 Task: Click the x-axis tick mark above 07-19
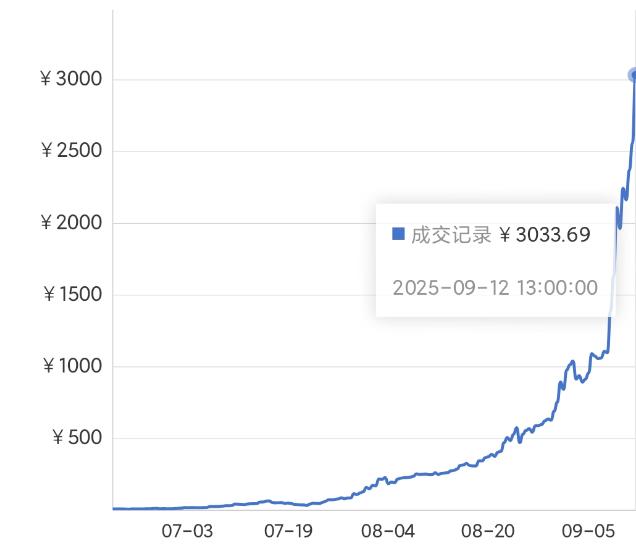pos(288,512)
